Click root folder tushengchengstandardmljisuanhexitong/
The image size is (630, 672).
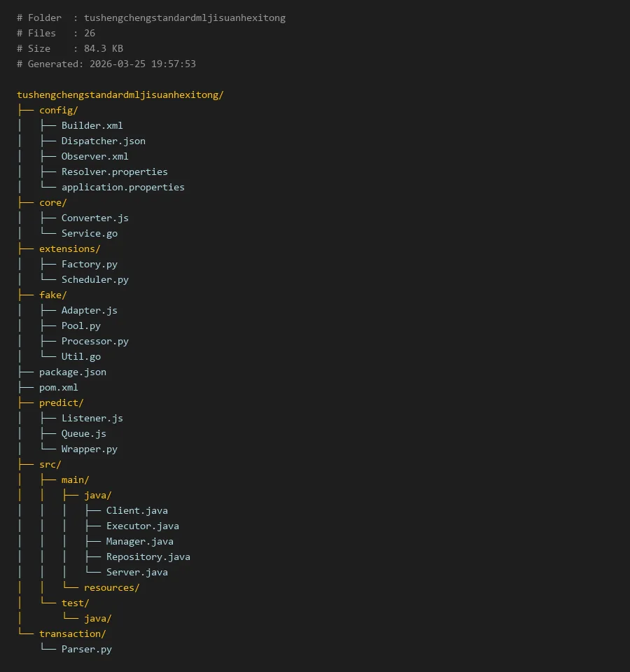120,94
